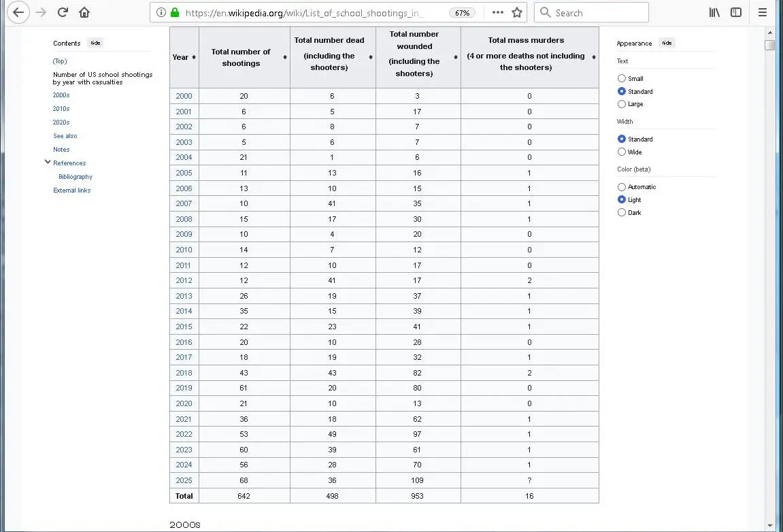Go to the browser Home icon

coord(84,12)
